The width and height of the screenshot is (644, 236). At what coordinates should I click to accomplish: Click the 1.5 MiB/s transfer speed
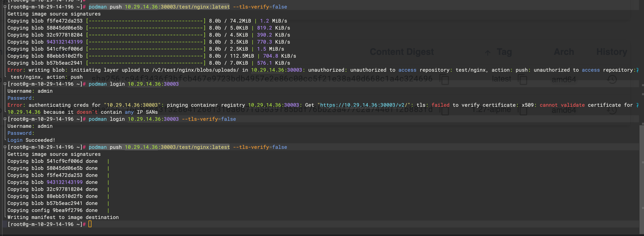point(270,49)
